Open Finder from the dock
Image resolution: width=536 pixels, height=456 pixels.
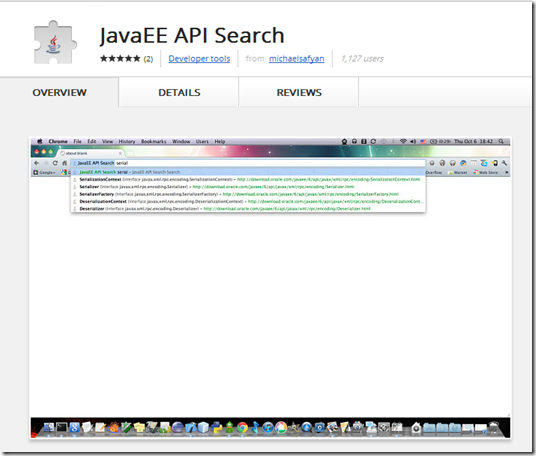pyautogui.click(x=49, y=427)
